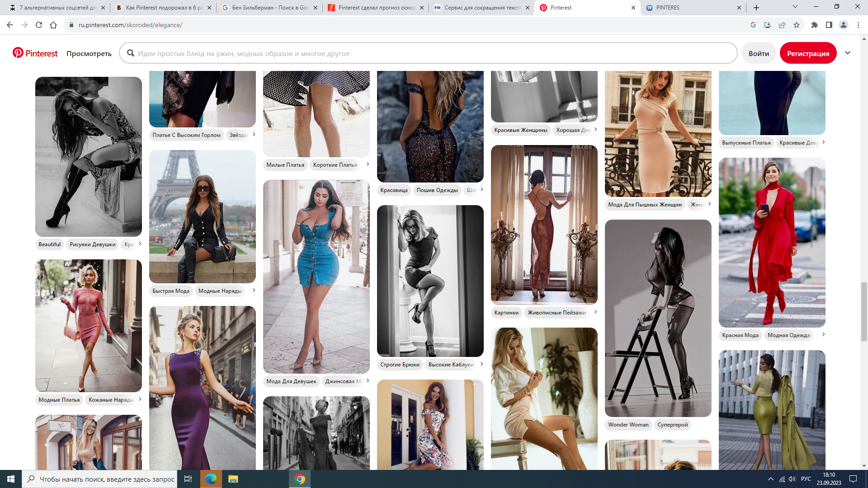868x488 pixels.
Task: Close the active Pinterest tab
Action: pos(633,8)
